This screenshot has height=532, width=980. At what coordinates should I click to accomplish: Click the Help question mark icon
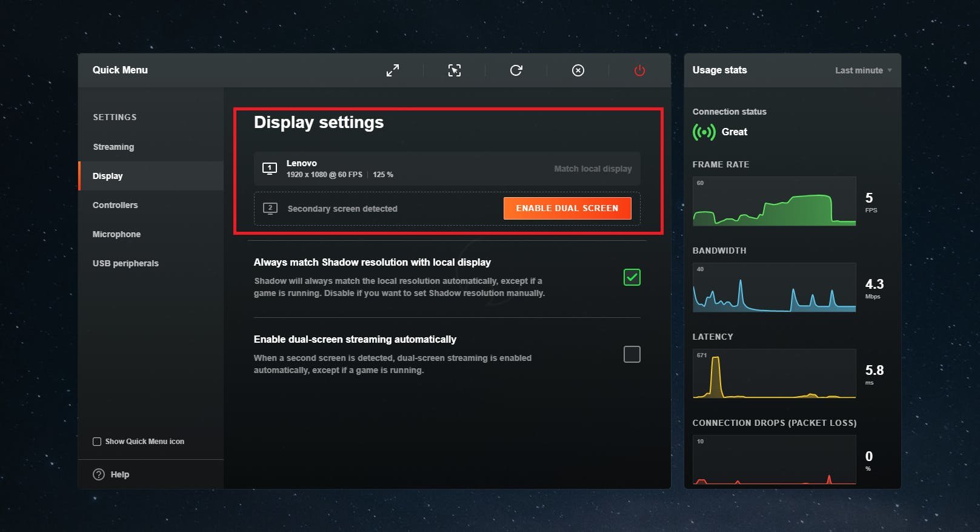[99, 474]
